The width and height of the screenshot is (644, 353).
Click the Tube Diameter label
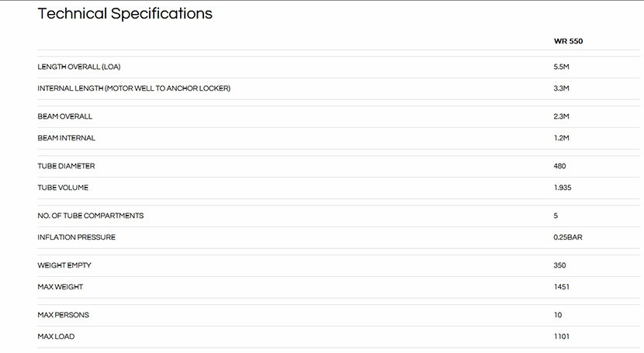coord(66,166)
